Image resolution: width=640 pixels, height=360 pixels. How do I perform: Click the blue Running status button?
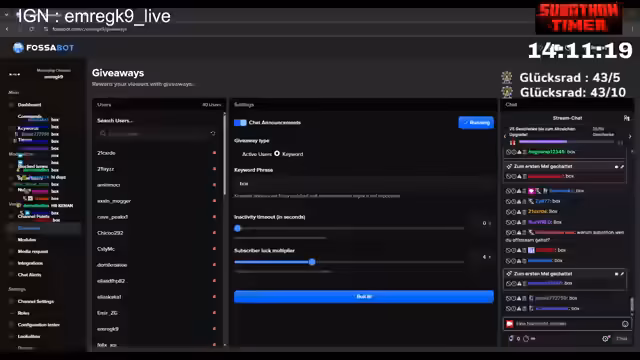click(x=476, y=122)
